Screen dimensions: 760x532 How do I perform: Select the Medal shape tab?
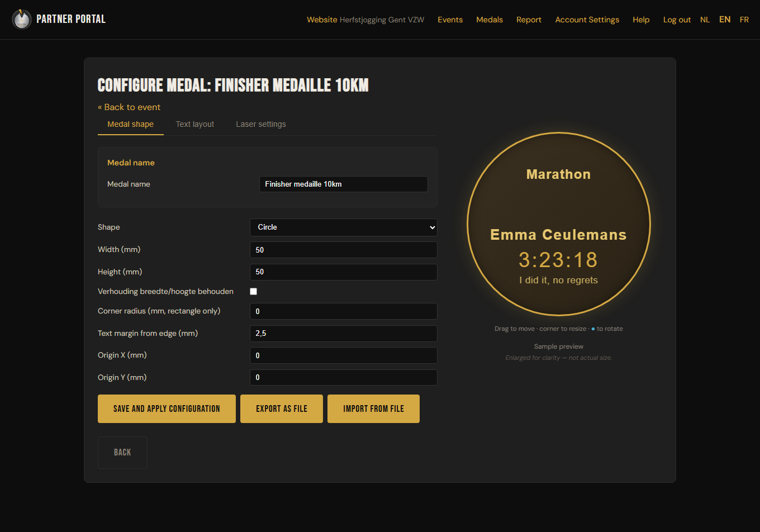131,124
